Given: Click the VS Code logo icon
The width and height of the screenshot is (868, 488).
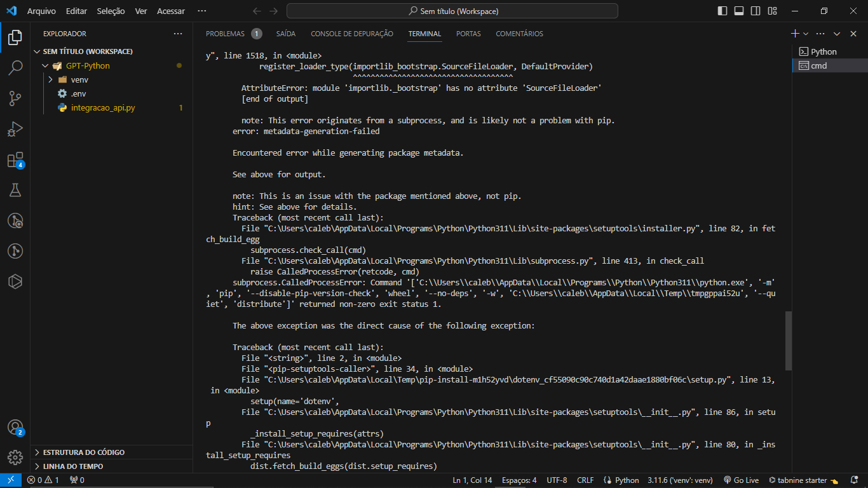Looking at the screenshot, I should pos(12,11).
